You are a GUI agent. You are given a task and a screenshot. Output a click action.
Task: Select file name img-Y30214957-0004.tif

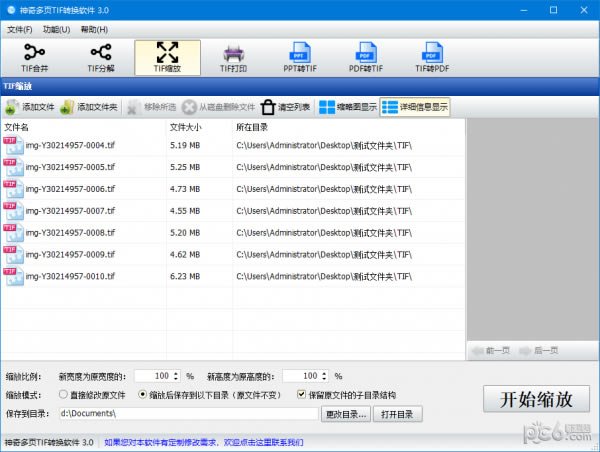(70, 145)
